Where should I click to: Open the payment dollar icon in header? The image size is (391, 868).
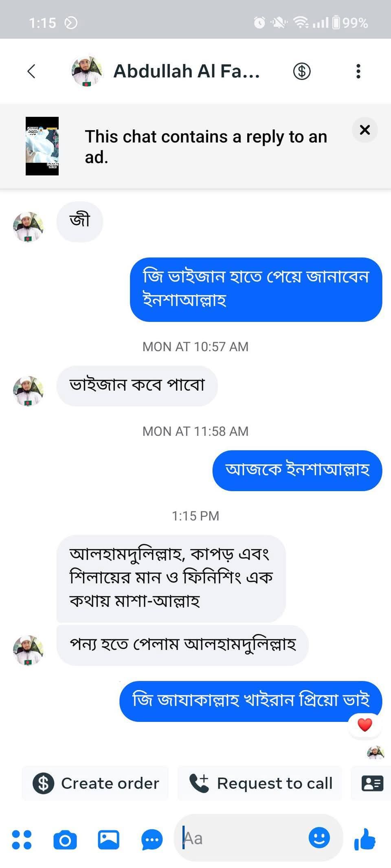click(x=302, y=71)
